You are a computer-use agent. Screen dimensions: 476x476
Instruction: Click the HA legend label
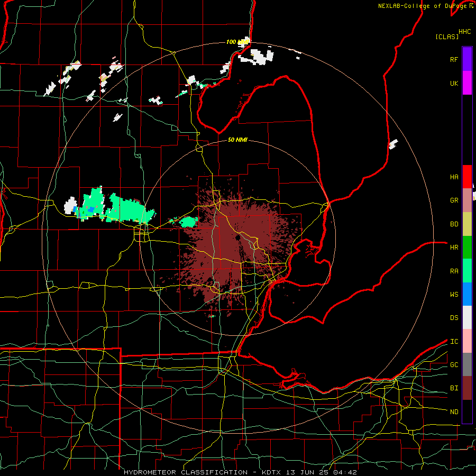[454, 177]
